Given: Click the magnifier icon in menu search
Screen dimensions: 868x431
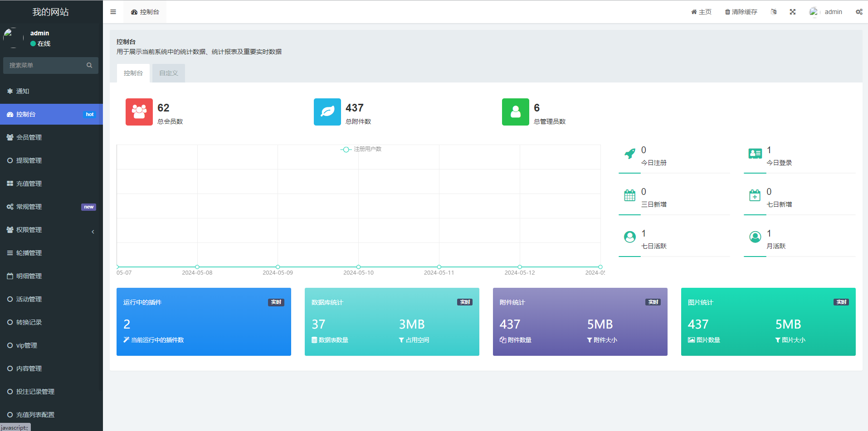Looking at the screenshot, I should point(89,65).
